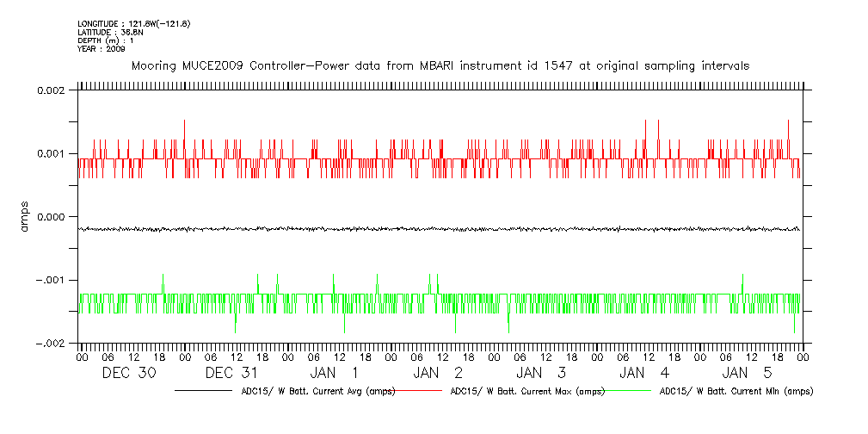
Task: Click the LATITUDE header line
Action: (x=108, y=32)
